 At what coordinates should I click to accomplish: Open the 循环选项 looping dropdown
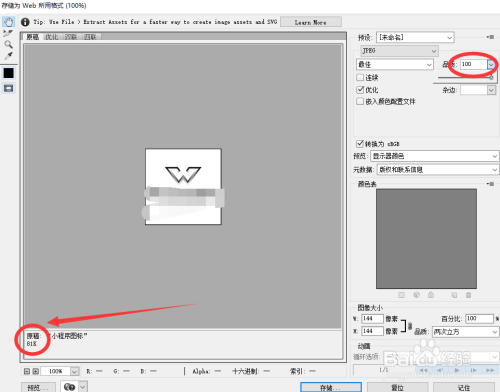click(x=440, y=357)
